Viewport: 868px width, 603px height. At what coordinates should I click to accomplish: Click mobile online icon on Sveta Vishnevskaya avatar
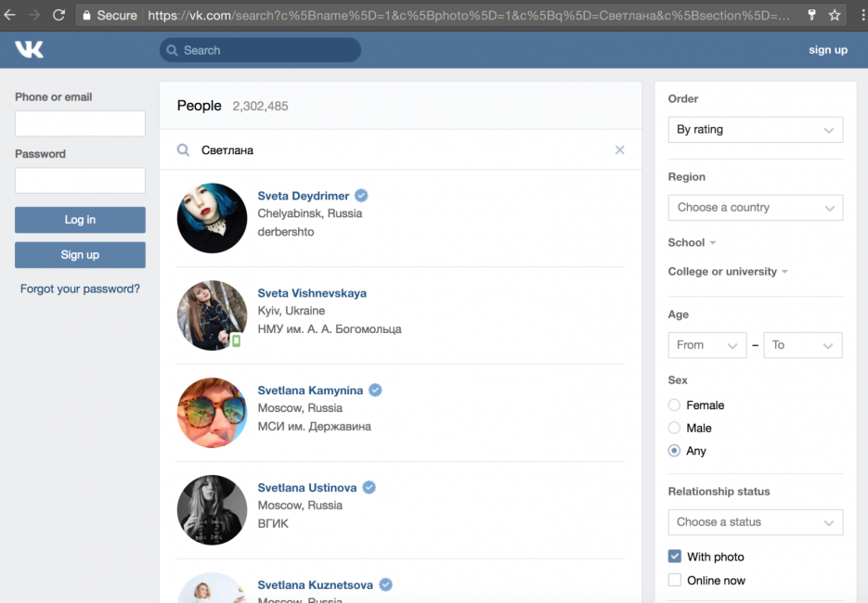236,340
